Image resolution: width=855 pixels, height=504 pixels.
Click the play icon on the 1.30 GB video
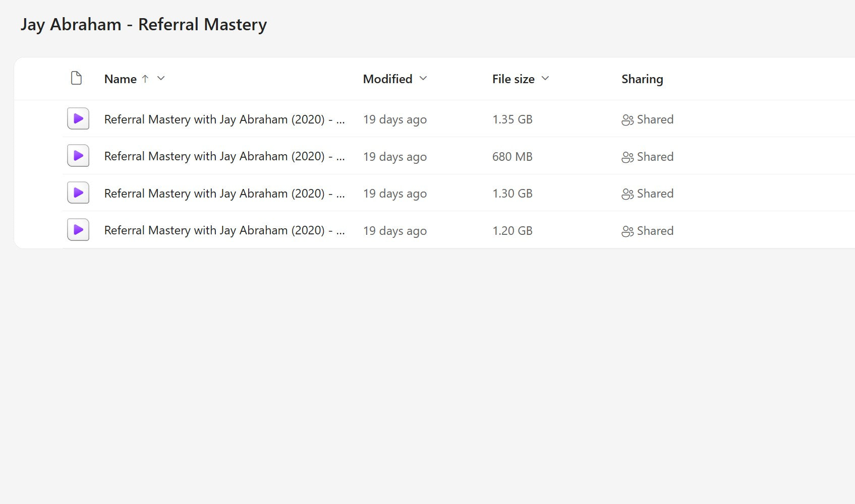pyautogui.click(x=78, y=193)
